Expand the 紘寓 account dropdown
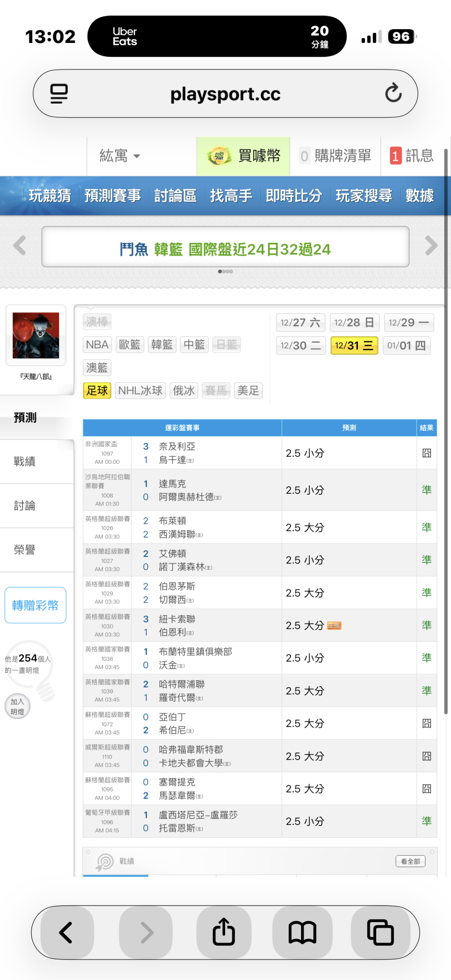 (x=119, y=156)
